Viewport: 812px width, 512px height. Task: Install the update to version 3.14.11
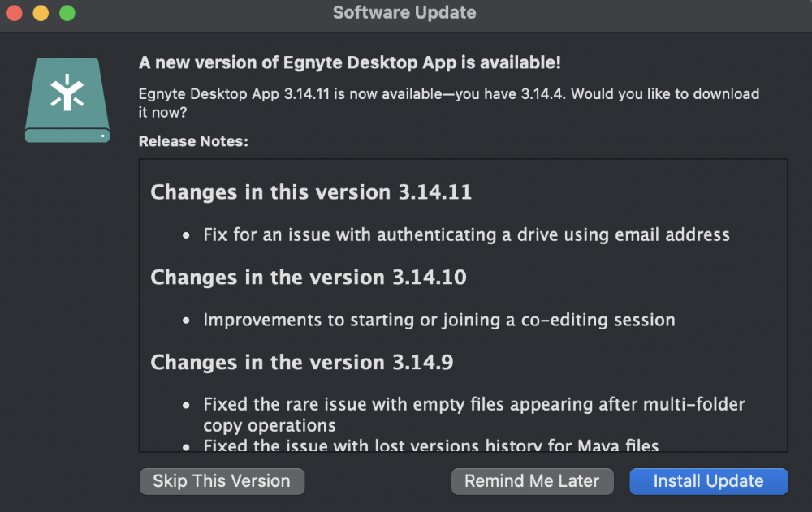[x=708, y=481]
